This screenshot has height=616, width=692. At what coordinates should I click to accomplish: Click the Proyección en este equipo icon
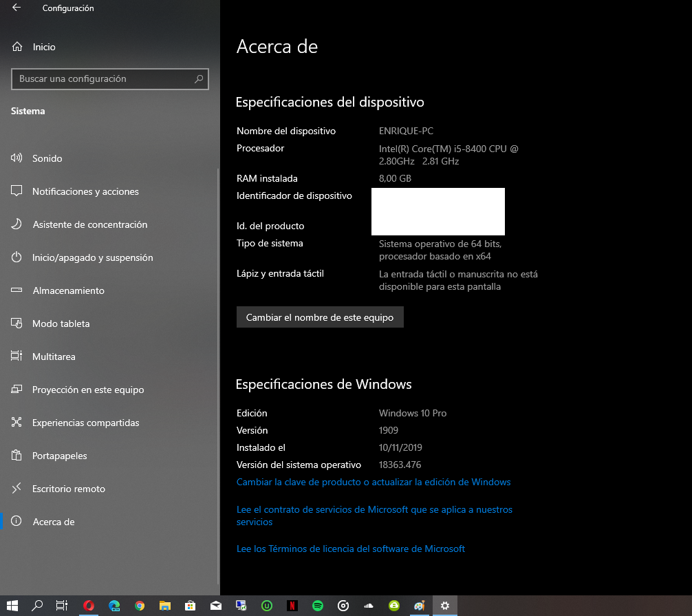[17, 390]
